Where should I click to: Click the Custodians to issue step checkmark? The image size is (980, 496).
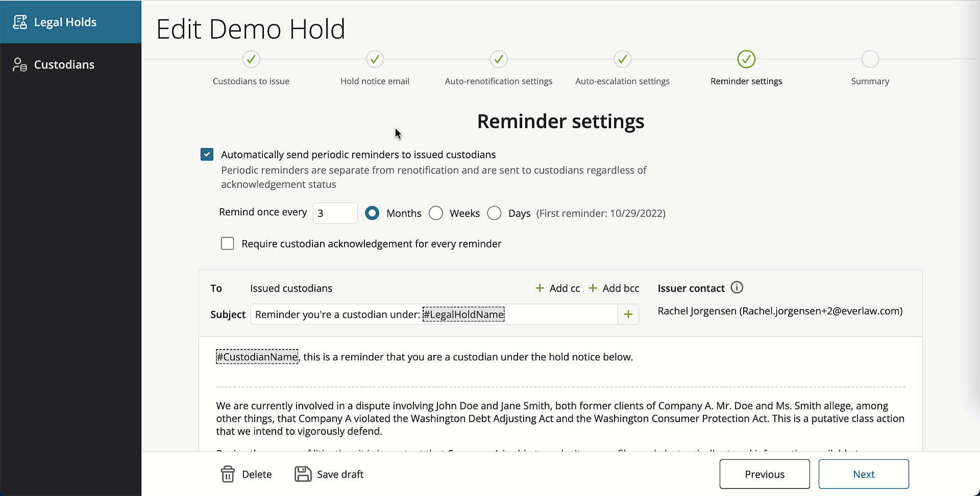click(251, 59)
